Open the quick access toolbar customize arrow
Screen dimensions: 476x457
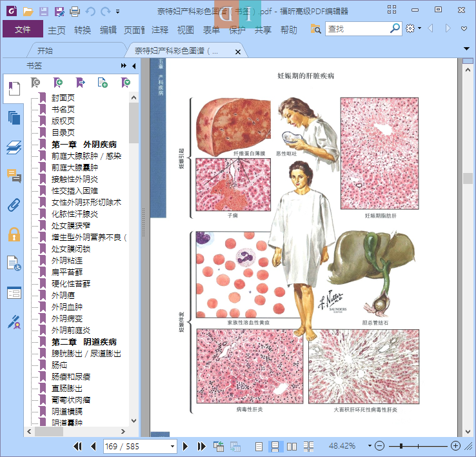pyautogui.click(x=117, y=12)
